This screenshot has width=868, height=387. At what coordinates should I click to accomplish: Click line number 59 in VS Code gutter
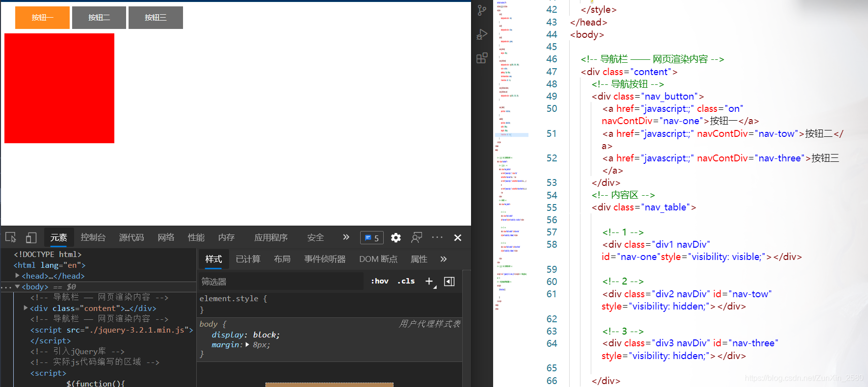coord(552,269)
